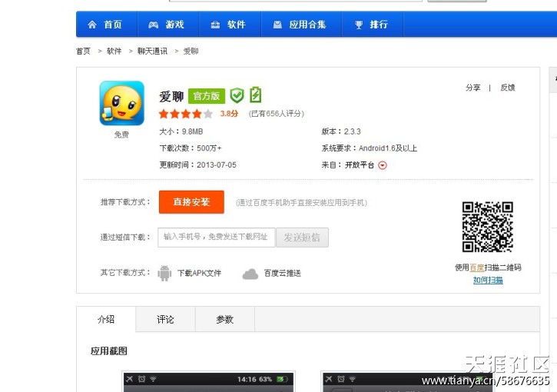This screenshot has height=392, width=557.
Task: Click the Android robot icon
Action: coord(164,274)
